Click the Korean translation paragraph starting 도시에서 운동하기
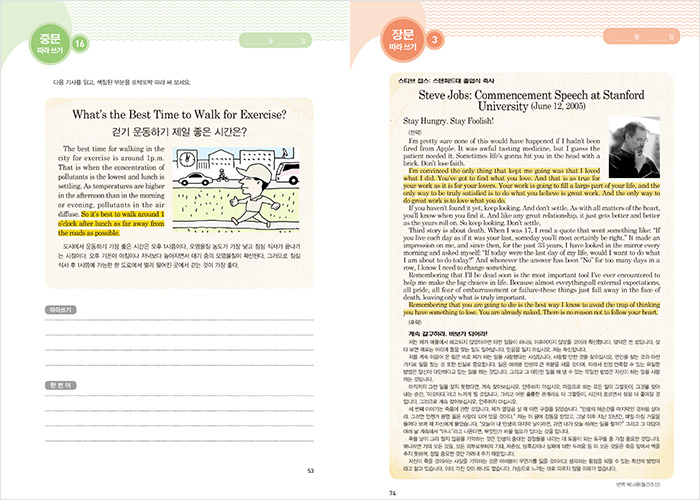Screen dimensions: 700x500 coord(179,256)
